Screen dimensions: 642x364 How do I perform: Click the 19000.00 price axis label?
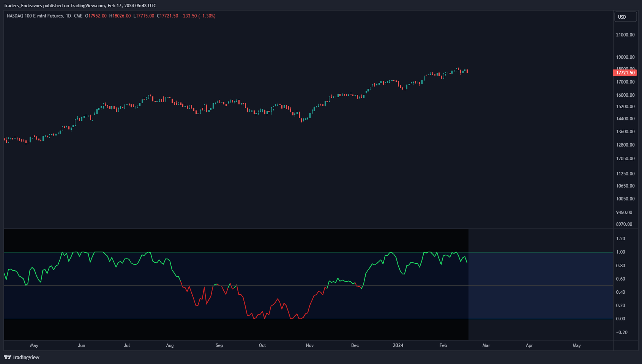tap(625, 57)
